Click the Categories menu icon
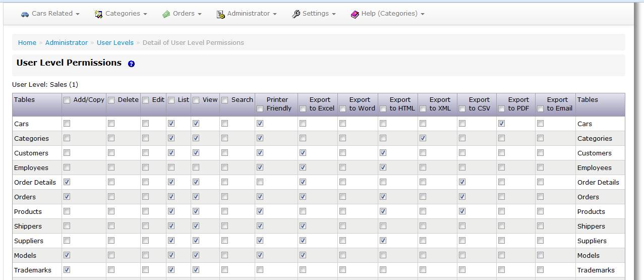The height and width of the screenshot is (280, 644). click(99, 14)
